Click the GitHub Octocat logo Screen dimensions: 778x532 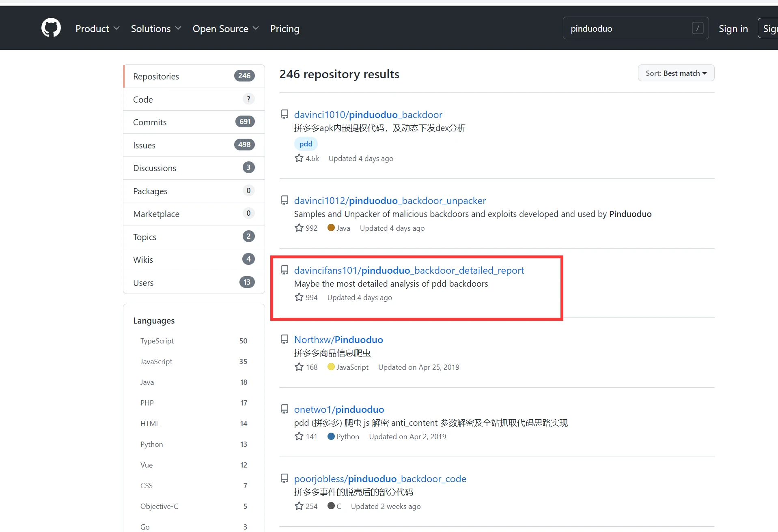[x=51, y=28]
